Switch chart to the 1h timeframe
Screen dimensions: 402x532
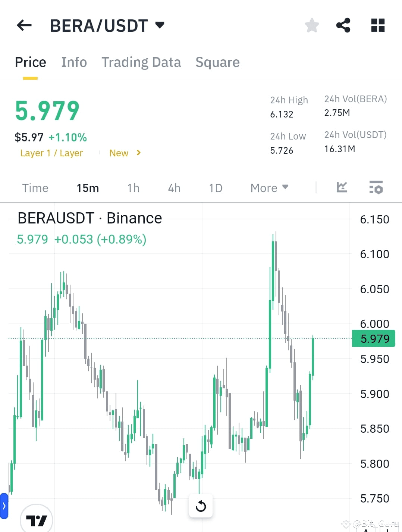(133, 188)
